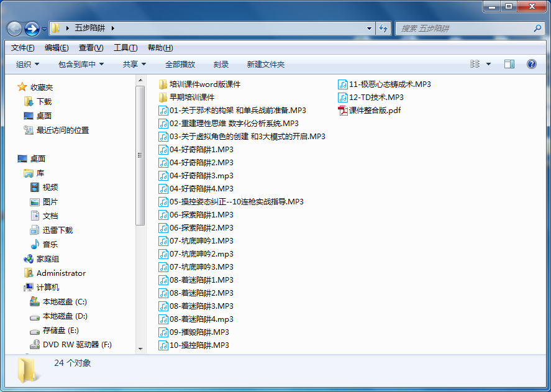The height and width of the screenshot is (392, 551).
Task: Click the 新建文件夹 button
Action: 266,65
